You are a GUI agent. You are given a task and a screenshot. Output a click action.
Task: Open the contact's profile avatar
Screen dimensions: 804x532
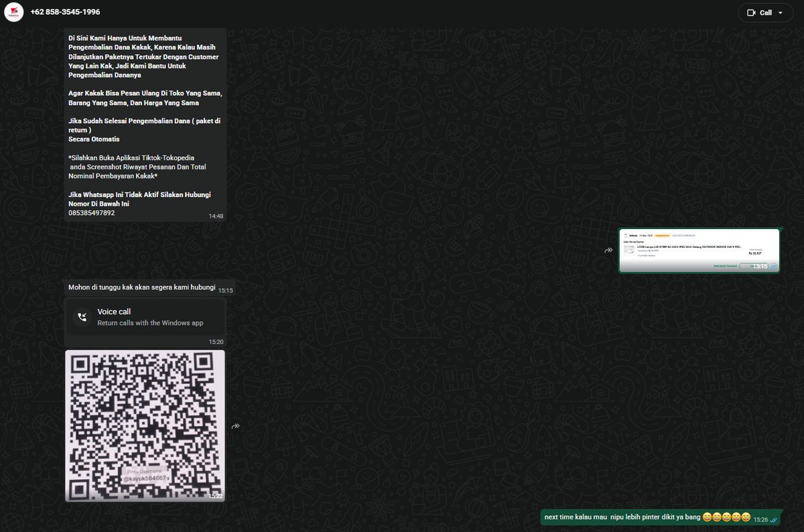[14, 12]
